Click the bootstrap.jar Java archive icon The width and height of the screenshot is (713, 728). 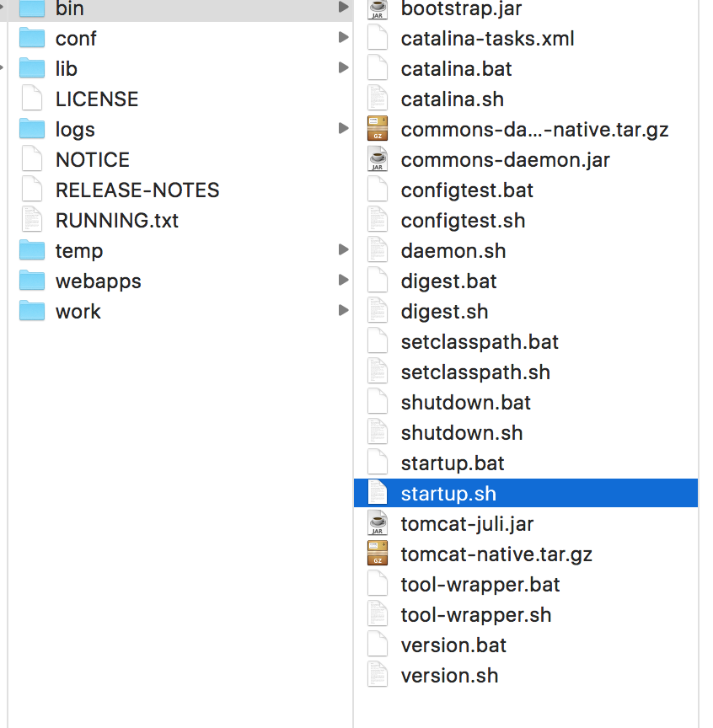tap(378, 8)
